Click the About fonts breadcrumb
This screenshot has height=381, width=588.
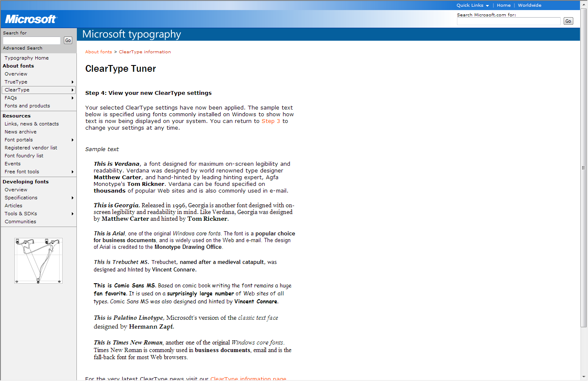tap(98, 52)
